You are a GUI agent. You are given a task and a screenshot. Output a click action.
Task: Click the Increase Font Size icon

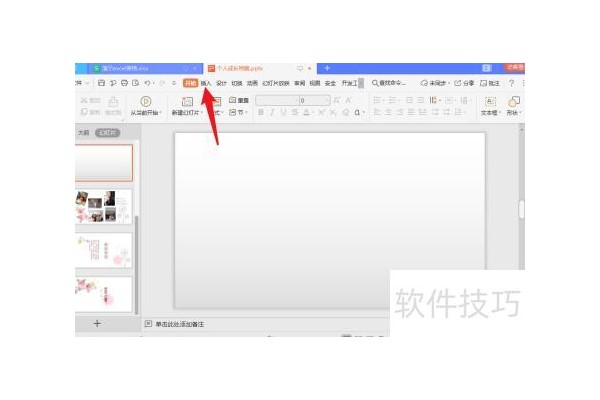tap(337, 100)
